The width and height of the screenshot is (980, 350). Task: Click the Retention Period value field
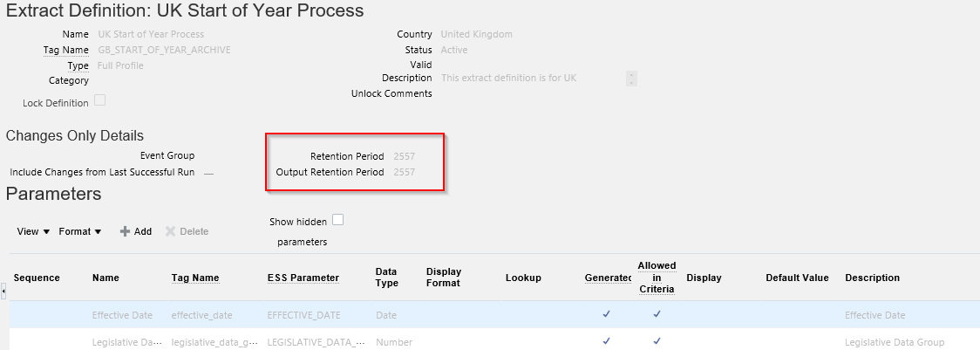coord(405,156)
